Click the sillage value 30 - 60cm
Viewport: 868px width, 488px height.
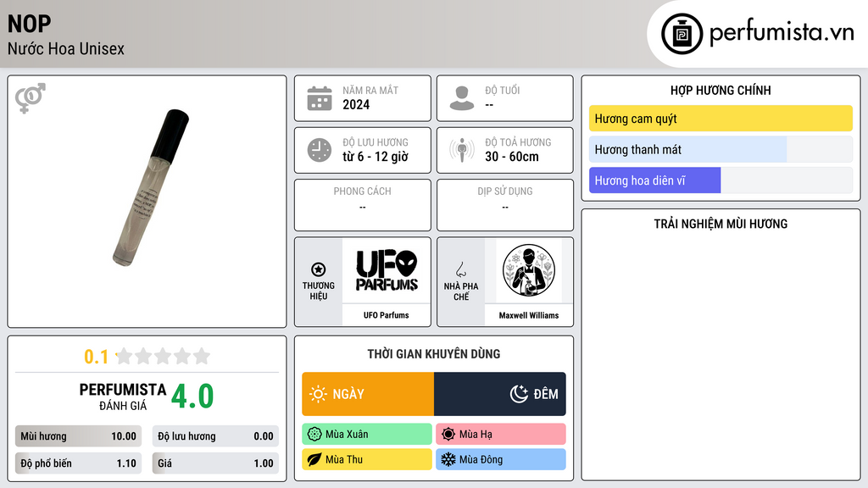click(x=512, y=157)
